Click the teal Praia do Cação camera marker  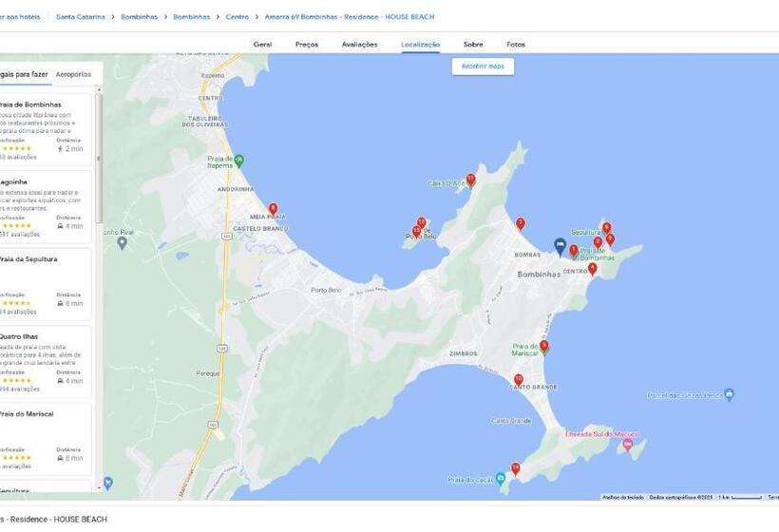501,479
